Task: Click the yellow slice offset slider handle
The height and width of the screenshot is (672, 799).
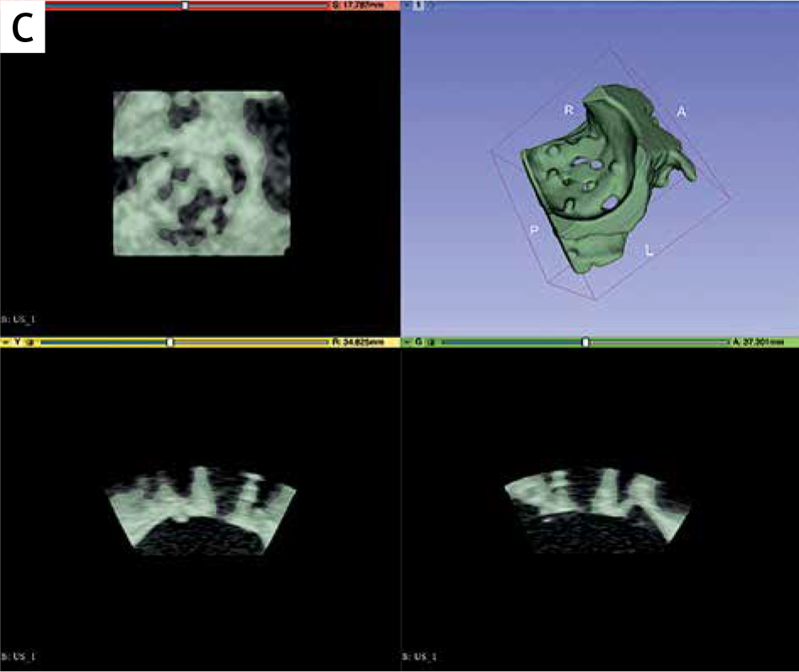Action: pos(170,342)
